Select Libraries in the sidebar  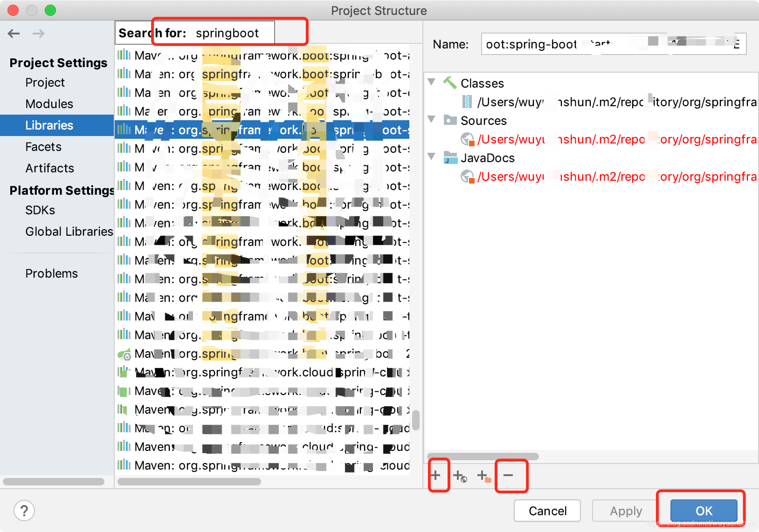point(57,125)
